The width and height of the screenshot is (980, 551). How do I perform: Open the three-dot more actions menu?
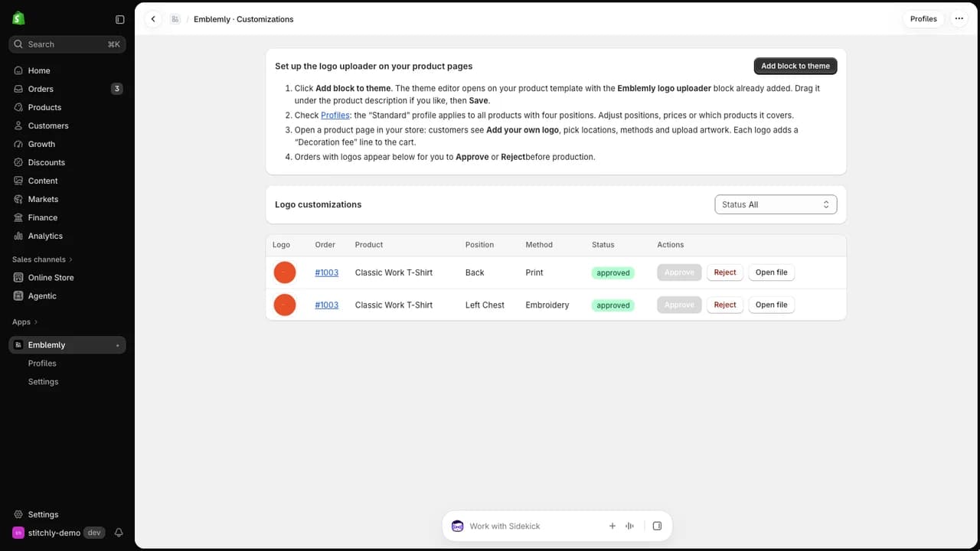click(959, 19)
